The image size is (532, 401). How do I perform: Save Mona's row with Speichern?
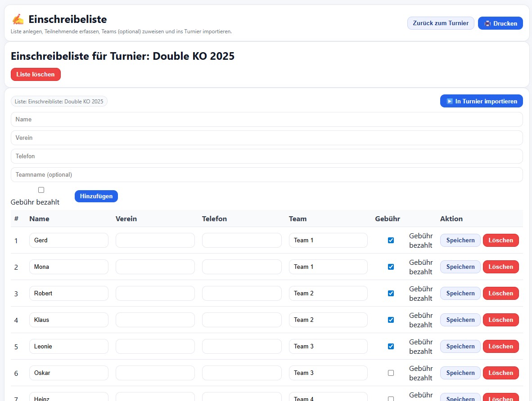pyautogui.click(x=460, y=267)
